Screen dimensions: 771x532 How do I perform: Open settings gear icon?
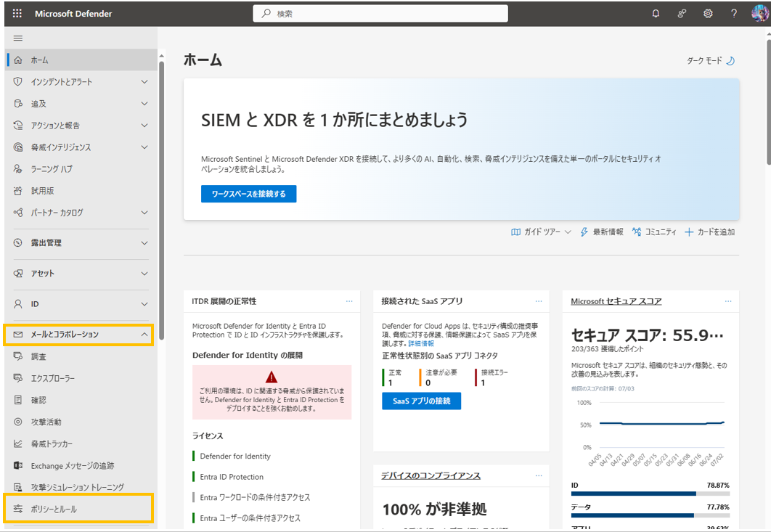pyautogui.click(x=708, y=14)
